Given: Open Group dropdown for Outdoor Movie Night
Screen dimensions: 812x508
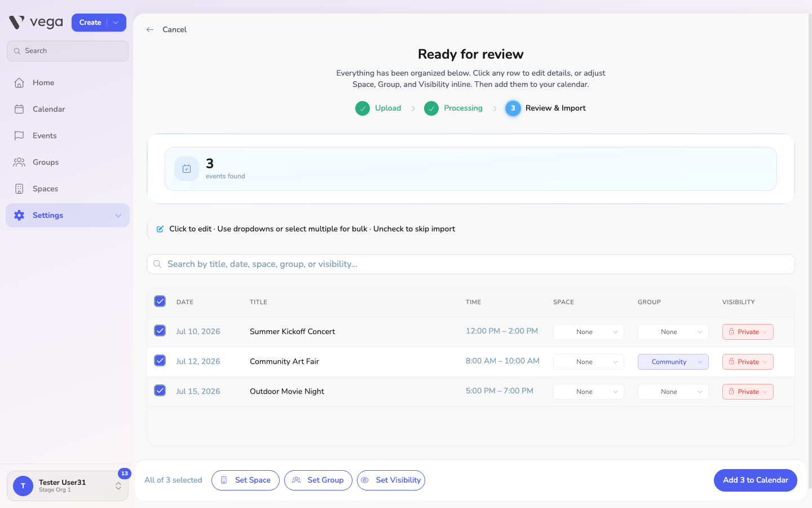Looking at the screenshot, I should coord(673,392).
